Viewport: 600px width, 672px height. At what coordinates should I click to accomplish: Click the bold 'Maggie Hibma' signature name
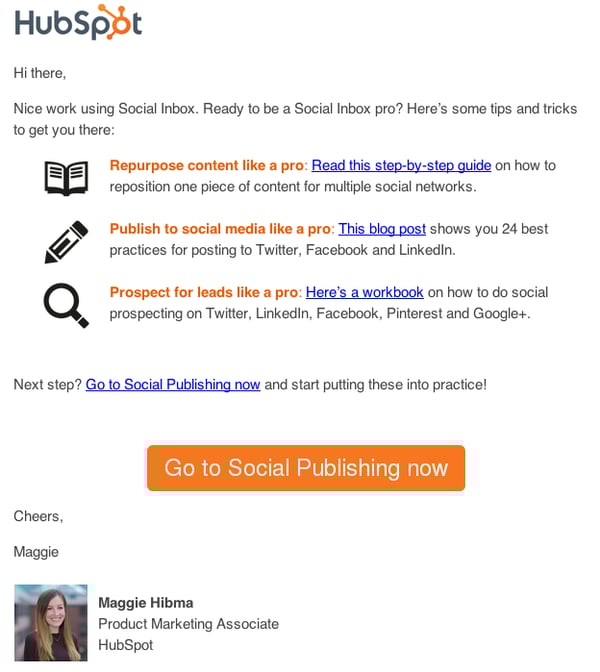(x=146, y=603)
